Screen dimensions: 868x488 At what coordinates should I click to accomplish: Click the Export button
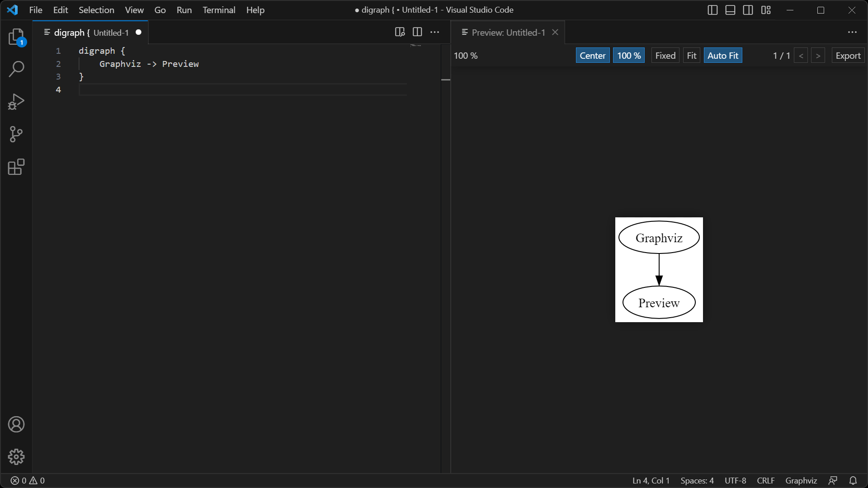pos(848,56)
